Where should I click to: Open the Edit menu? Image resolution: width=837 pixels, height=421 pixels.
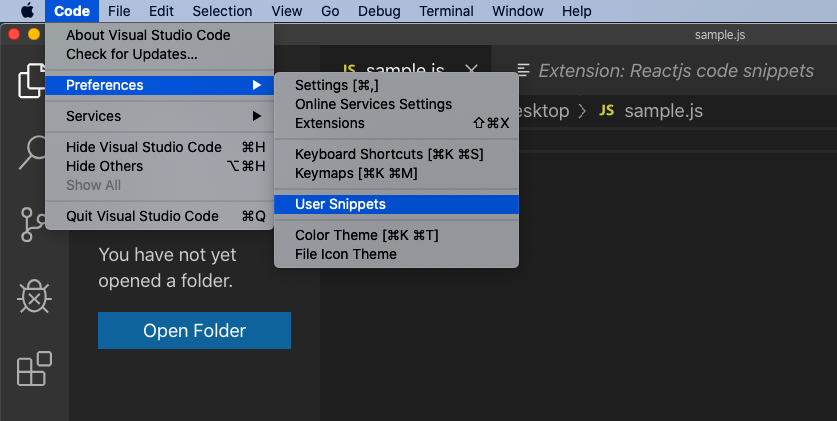click(161, 11)
